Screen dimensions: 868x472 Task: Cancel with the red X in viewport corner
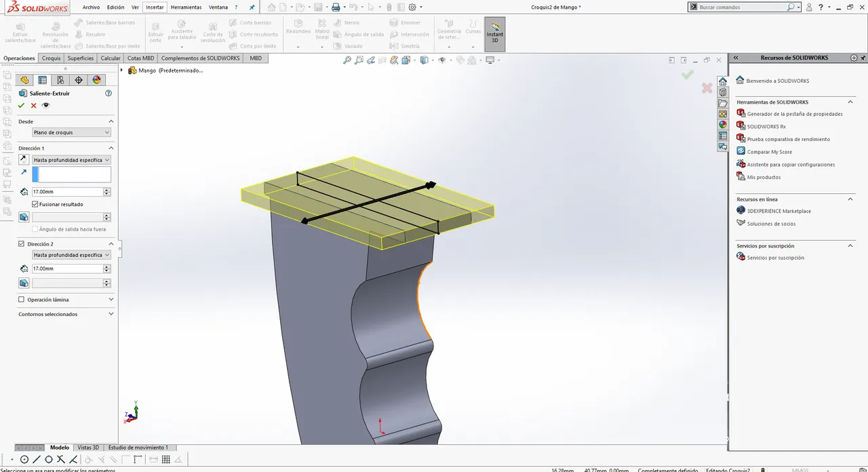[707, 88]
